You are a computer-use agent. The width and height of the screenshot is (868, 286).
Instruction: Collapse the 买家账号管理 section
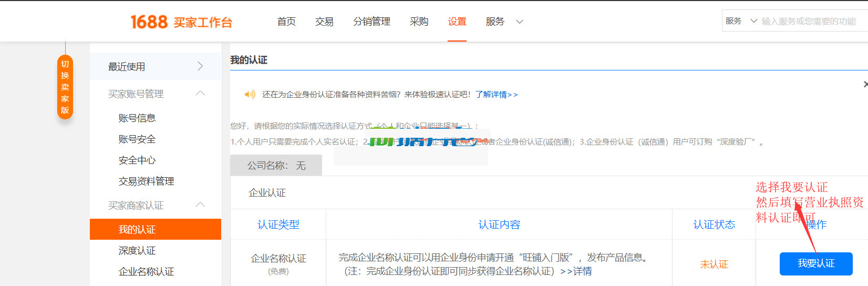coord(200,94)
